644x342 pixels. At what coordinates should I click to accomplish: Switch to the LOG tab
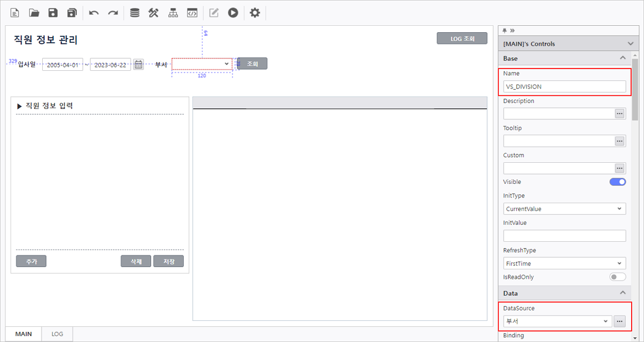point(57,334)
